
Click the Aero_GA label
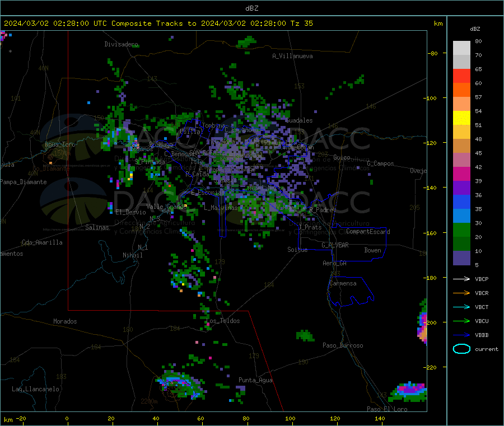click(335, 263)
